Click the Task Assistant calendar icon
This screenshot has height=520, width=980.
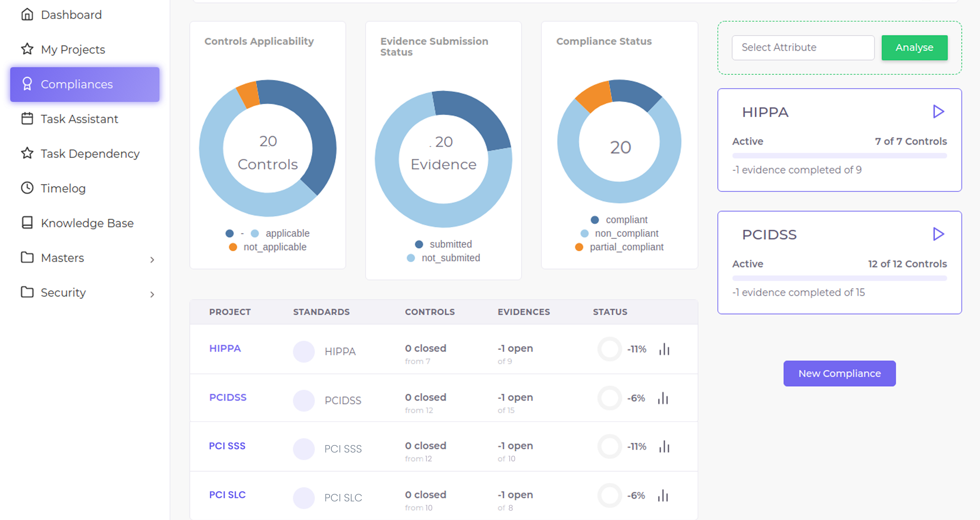coord(27,119)
